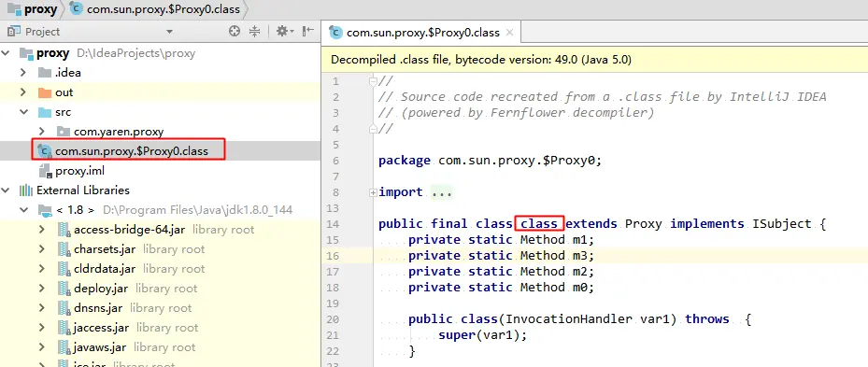Expand the com.yaren.proxy package

click(x=42, y=131)
